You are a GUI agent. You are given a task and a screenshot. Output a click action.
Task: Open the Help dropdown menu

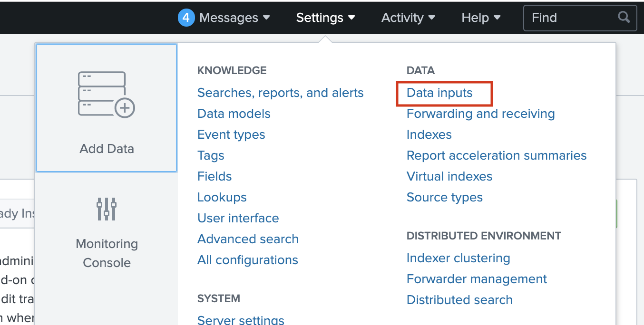tap(481, 18)
